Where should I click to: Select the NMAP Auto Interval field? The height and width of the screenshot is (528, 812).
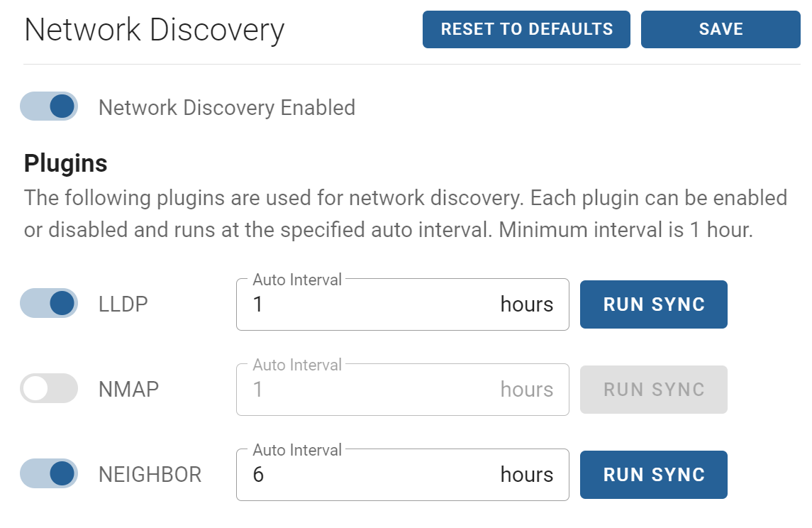click(402, 390)
